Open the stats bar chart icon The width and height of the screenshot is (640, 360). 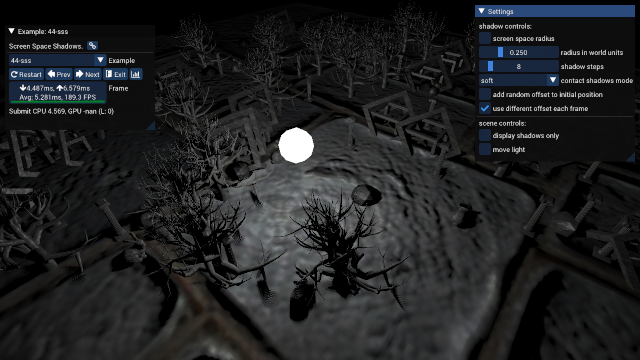136,74
